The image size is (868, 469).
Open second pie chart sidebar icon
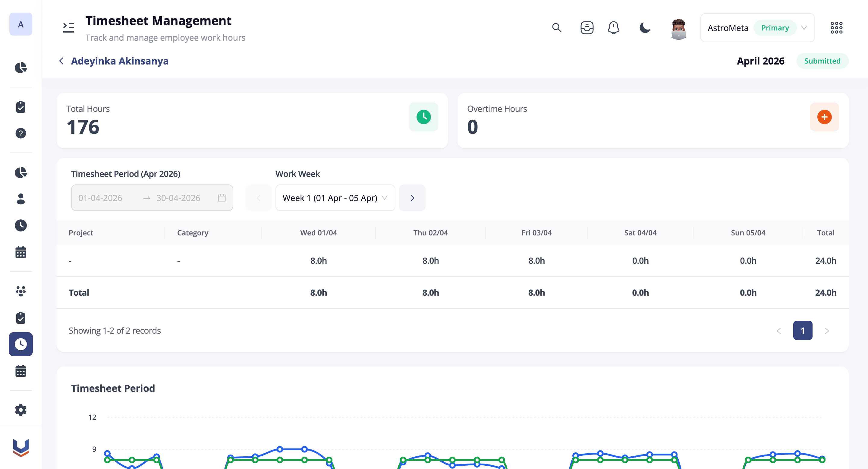pyautogui.click(x=20, y=172)
